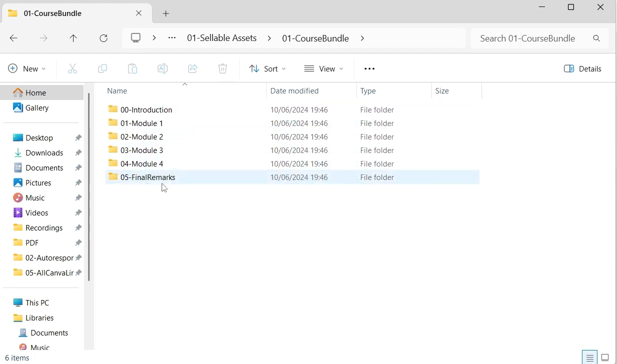Switch to large thumbnail view via status bar
This screenshot has height=364, width=617.
pos(604,357)
